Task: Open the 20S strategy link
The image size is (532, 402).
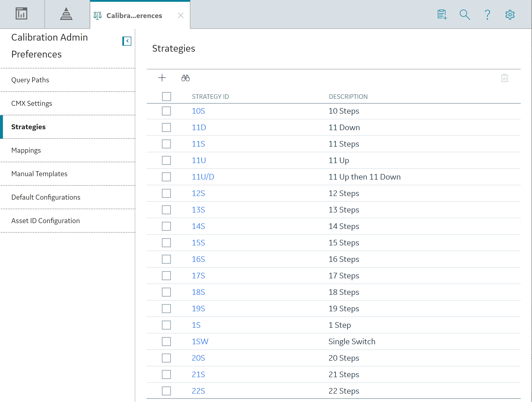Action: 198,358
